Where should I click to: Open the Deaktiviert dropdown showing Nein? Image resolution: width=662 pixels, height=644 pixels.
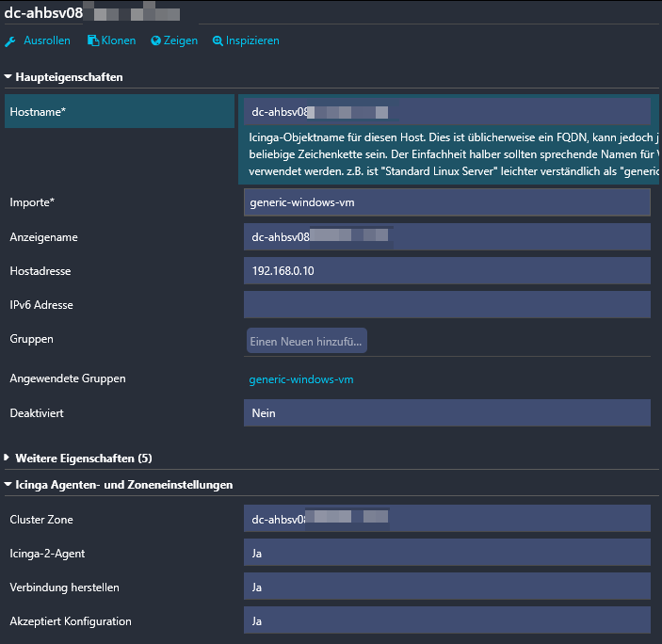coord(446,412)
